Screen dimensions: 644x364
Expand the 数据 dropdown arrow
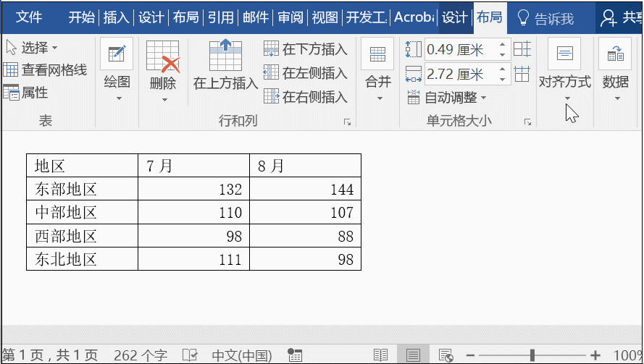(617, 98)
